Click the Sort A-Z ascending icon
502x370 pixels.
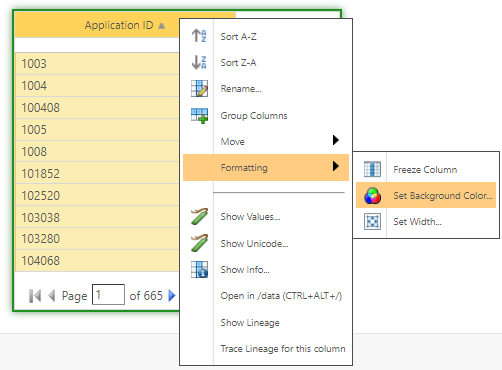pyautogui.click(x=199, y=36)
